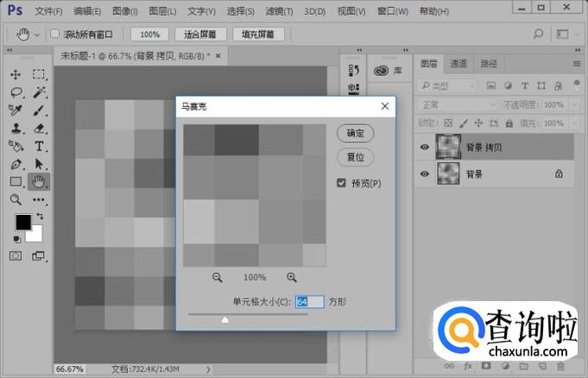Select the Move tool

(16, 74)
